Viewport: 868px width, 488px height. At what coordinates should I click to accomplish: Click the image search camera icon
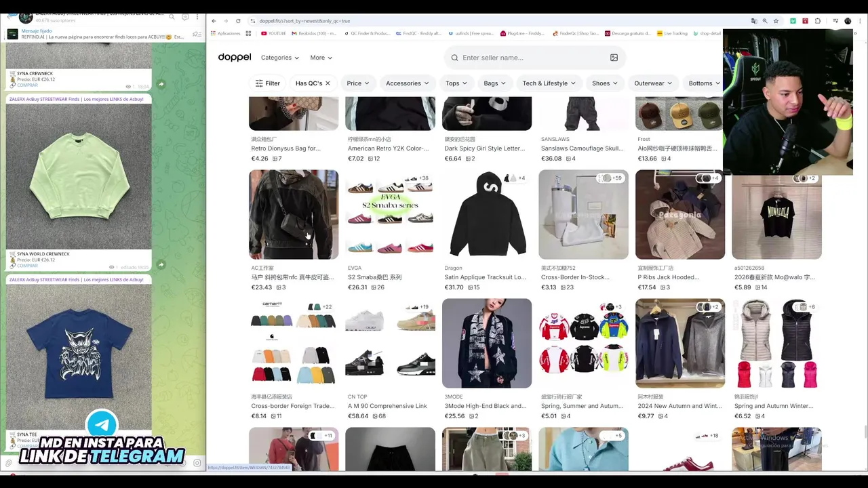614,58
